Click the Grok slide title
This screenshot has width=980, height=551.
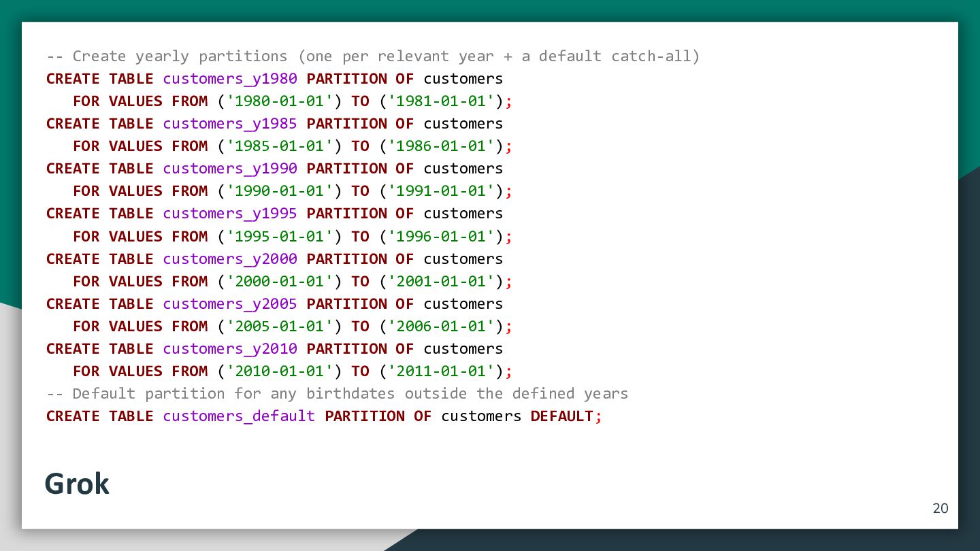tap(77, 484)
